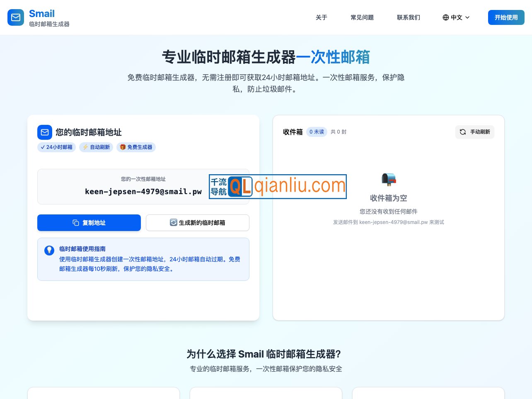The image size is (532, 399).
Task: Click the copy icon on 复制地址 button
Action: [x=76, y=223]
